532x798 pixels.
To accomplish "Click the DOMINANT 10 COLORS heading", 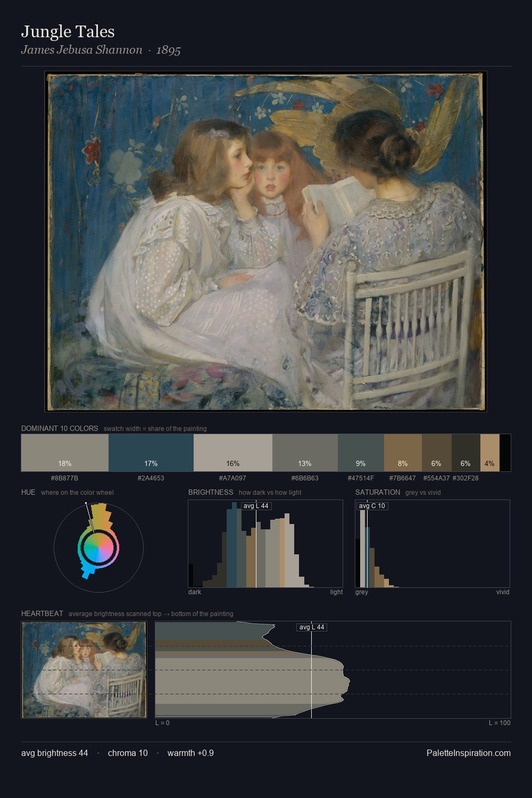I will point(60,428).
